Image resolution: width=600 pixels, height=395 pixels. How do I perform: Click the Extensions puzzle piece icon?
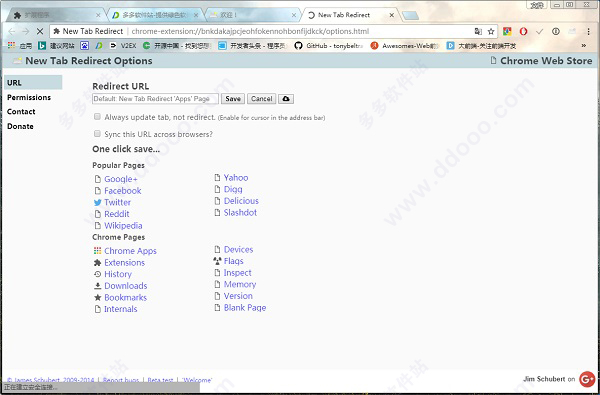(x=98, y=263)
